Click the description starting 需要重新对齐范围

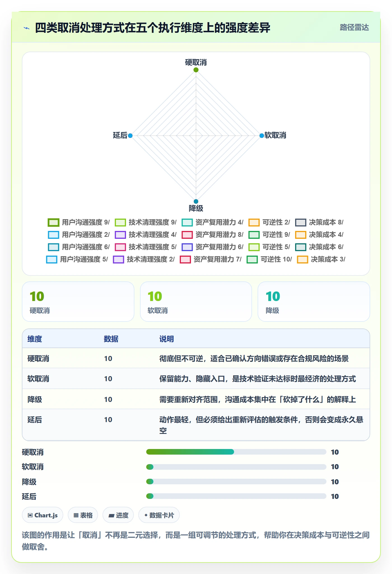(258, 399)
